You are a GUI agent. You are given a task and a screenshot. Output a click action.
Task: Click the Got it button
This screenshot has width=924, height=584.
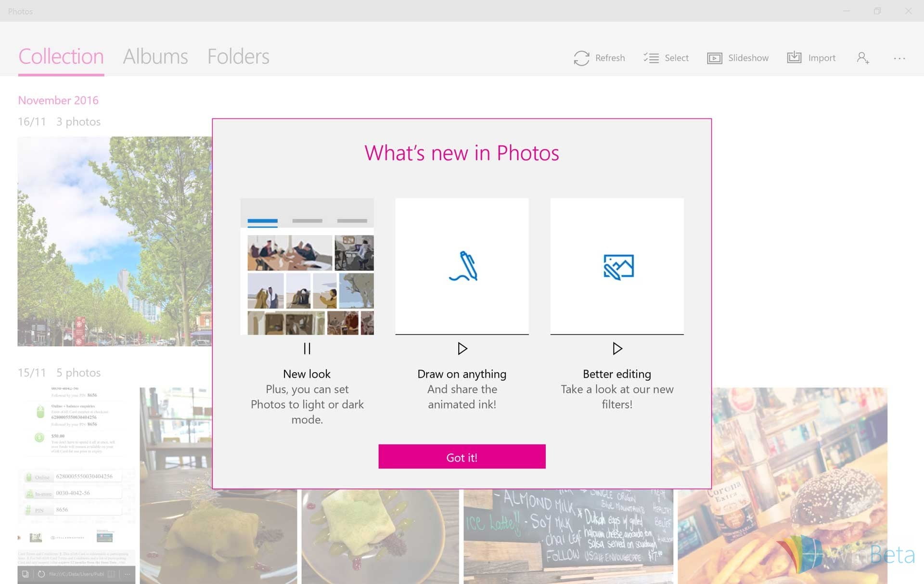(x=462, y=456)
